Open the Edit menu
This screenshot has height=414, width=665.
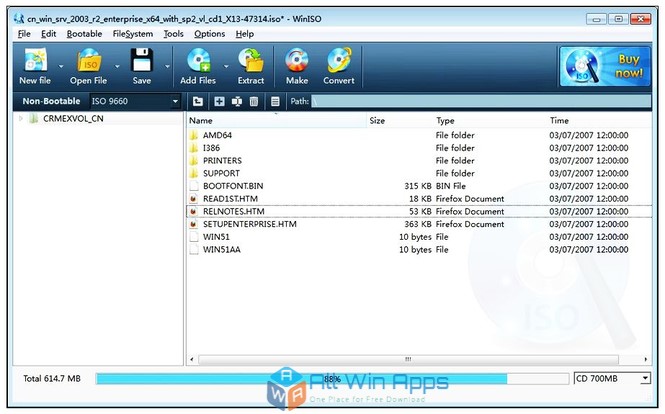[48, 34]
